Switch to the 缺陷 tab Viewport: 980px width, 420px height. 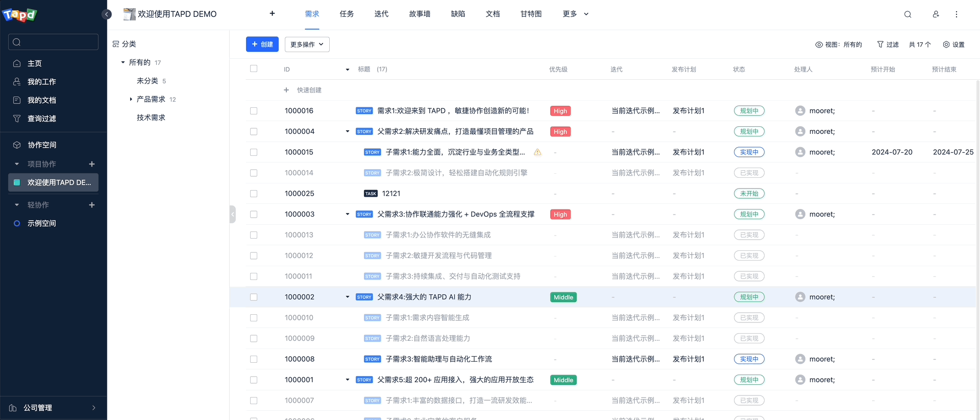[x=458, y=14]
